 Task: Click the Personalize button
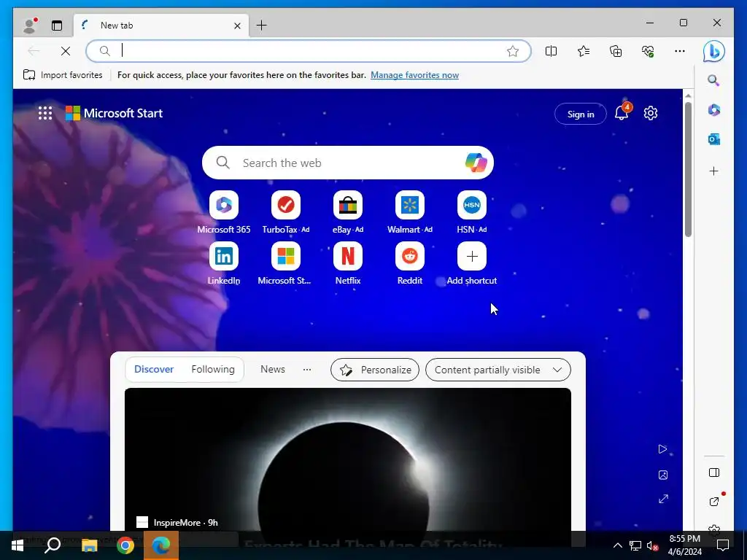coord(375,370)
